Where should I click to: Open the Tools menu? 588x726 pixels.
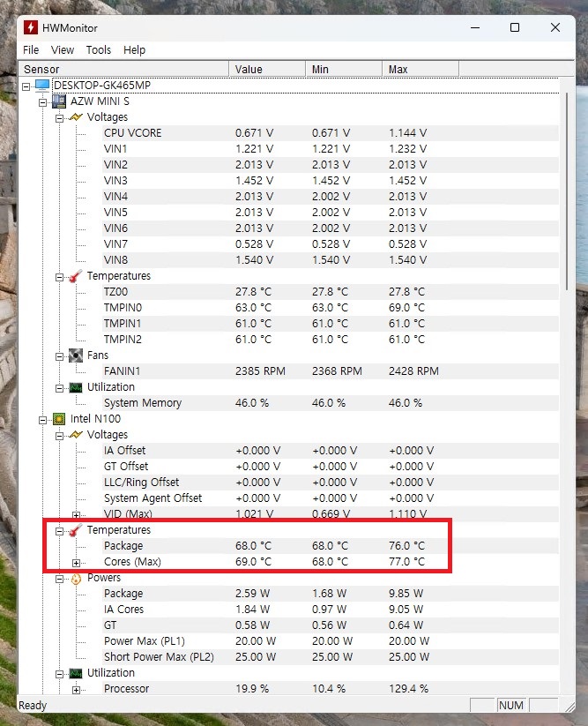click(x=99, y=50)
